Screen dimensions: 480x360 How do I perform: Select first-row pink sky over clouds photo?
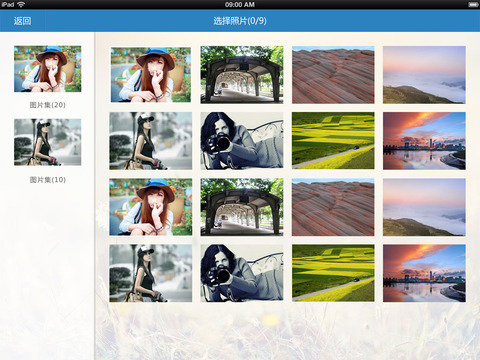point(424,75)
